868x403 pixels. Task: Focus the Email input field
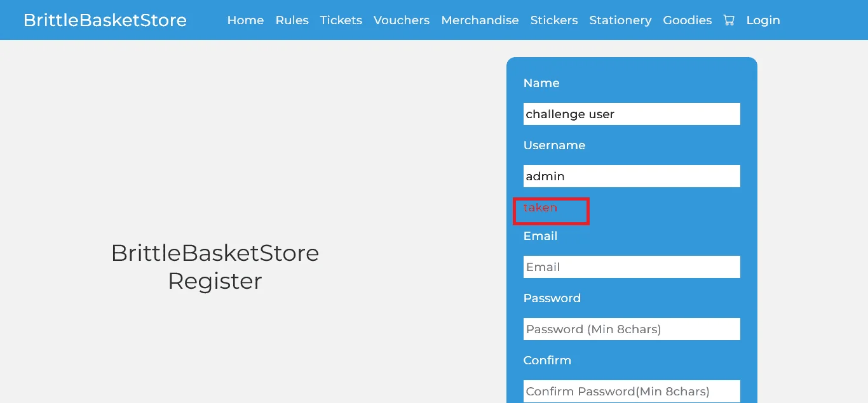pyautogui.click(x=632, y=267)
